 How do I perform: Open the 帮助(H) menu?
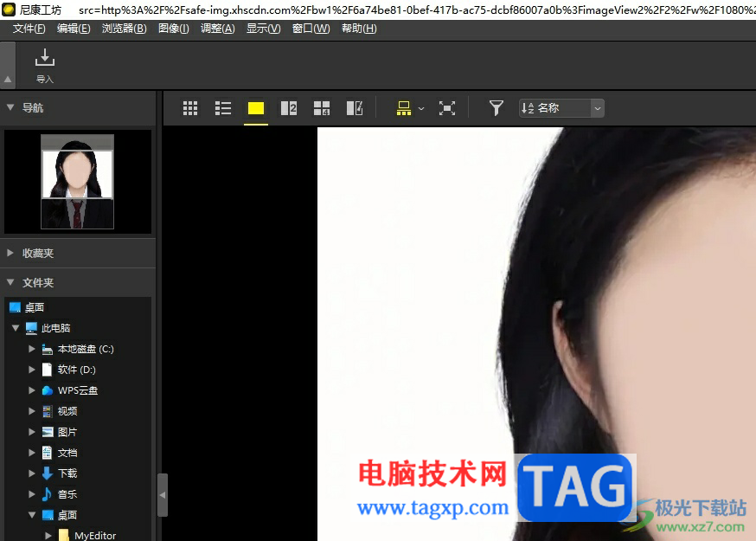359,29
